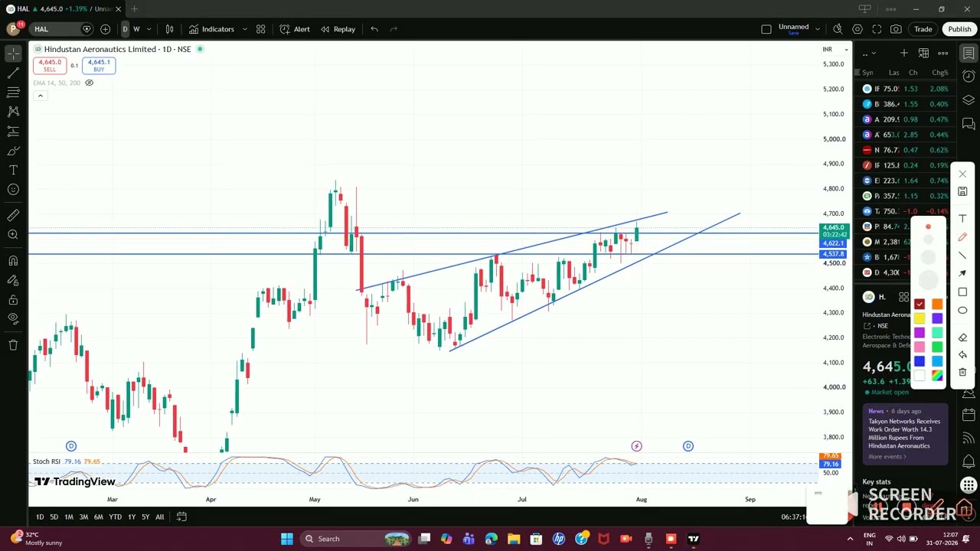The image size is (980, 551).
Task: Open the Takyon Networks news headline
Action: (x=904, y=434)
